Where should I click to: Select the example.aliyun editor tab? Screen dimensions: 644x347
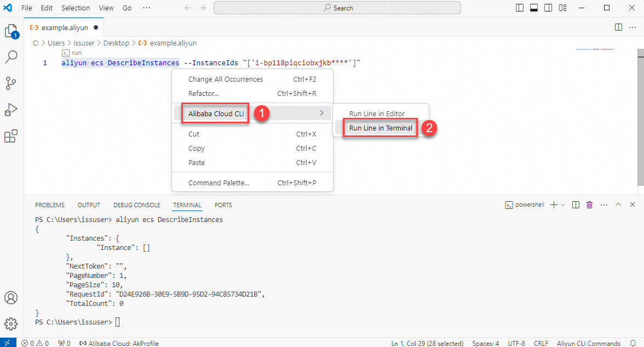coord(64,27)
